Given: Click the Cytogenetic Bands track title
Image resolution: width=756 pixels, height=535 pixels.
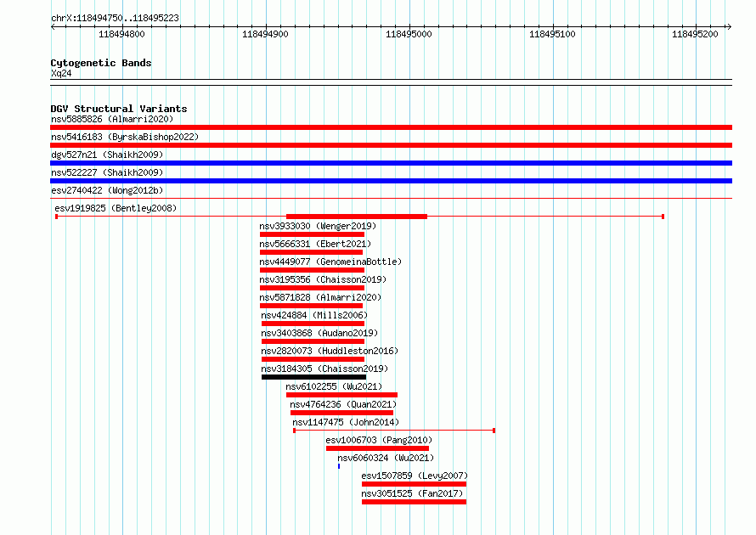Looking at the screenshot, I should pyautogui.click(x=101, y=63).
